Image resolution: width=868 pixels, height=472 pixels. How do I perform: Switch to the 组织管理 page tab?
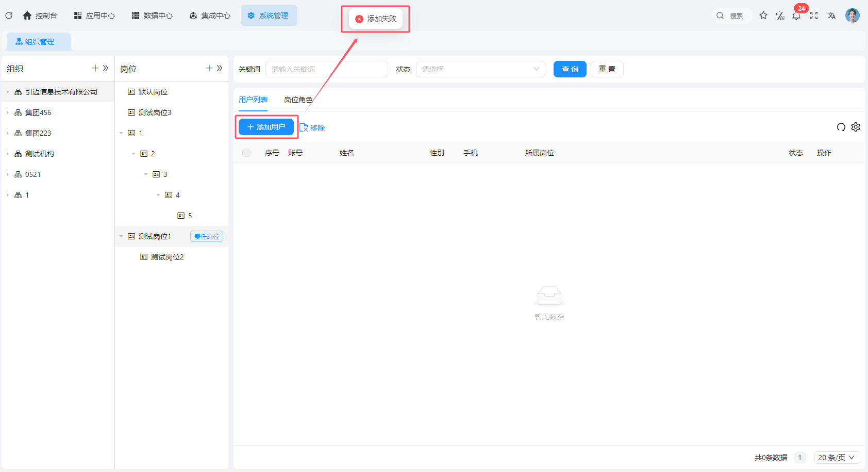(x=39, y=42)
